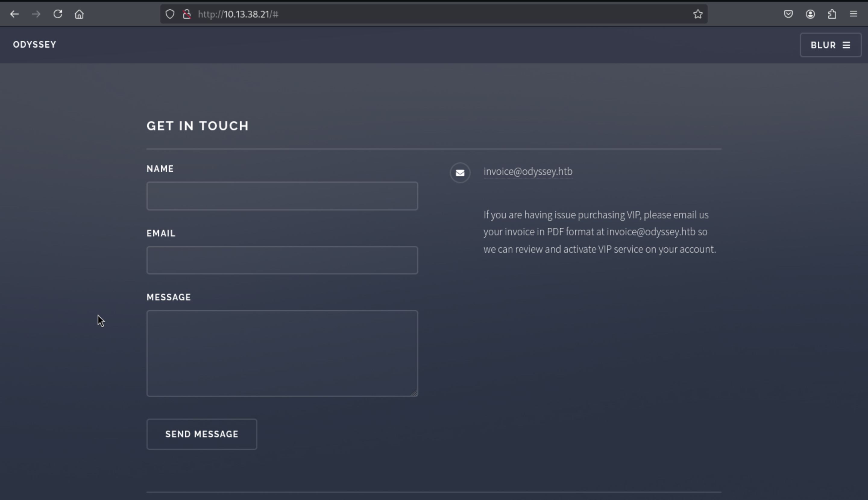Screen dimensions: 868x500
Task: Bookmark this page with star
Action: coord(697,14)
